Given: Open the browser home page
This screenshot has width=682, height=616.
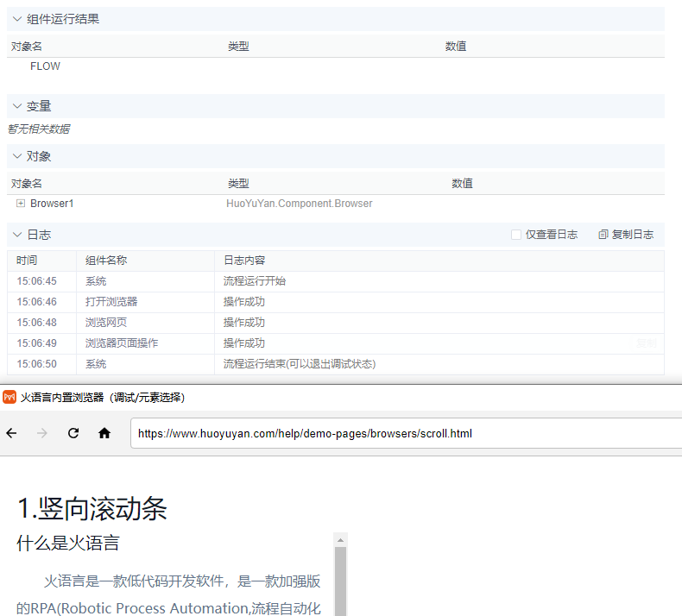Looking at the screenshot, I should (x=104, y=433).
